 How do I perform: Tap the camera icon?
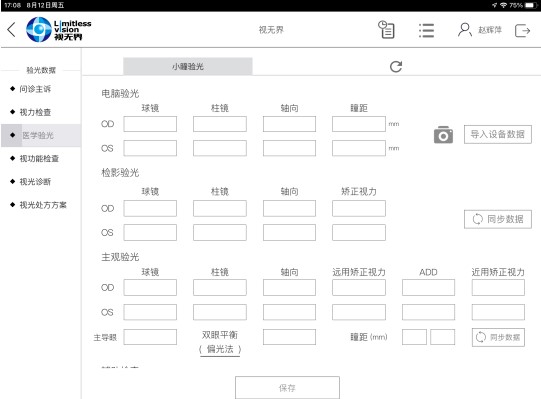pyautogui.click(x=443, y=135)
